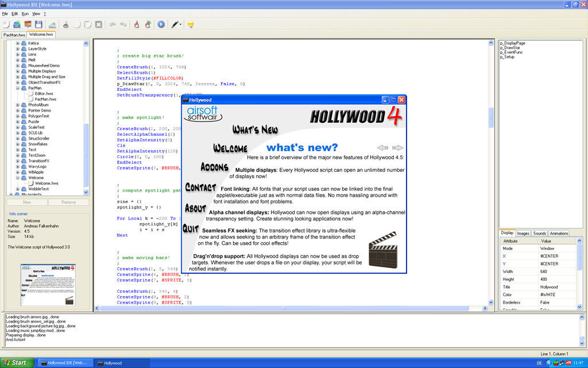
Task: Click the Copy toolbar icon
Action: (x=77, y=24)
